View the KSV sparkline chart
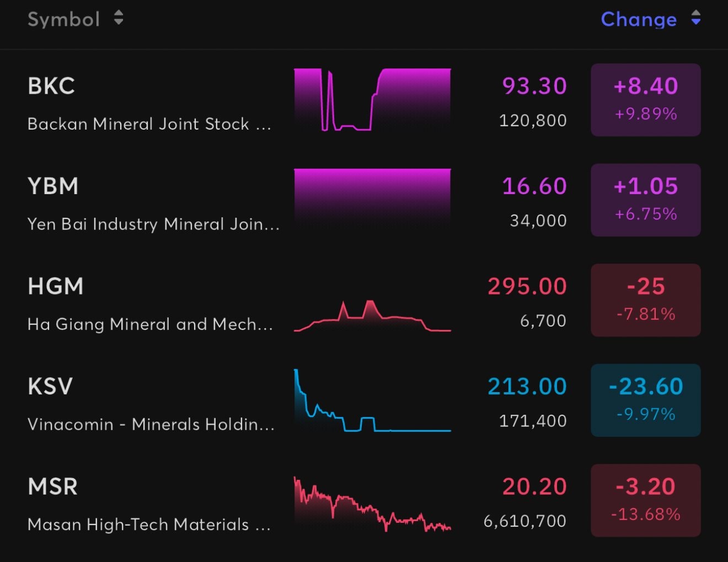728x562 pixels. coord(372,400)
